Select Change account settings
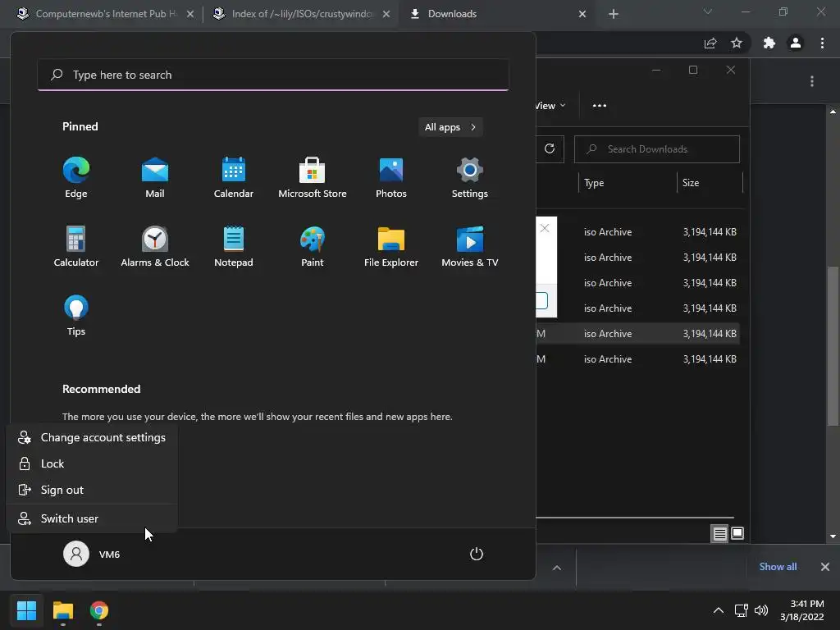Screen dimensions: 840x630 click(92, 438)
